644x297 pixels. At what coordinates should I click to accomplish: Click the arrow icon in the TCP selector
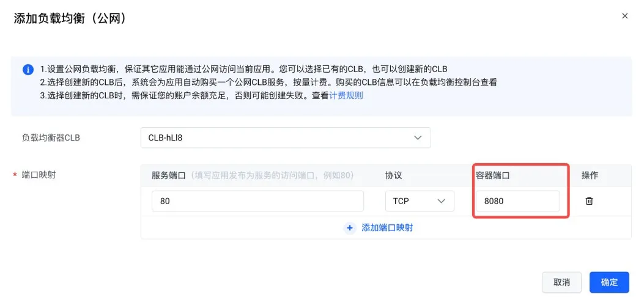(x=441, y=201)
